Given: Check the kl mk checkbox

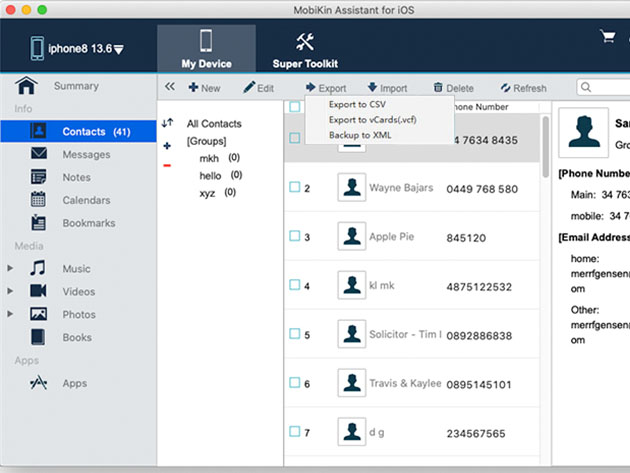Looking at the screenshot, I should click(295, 285).
